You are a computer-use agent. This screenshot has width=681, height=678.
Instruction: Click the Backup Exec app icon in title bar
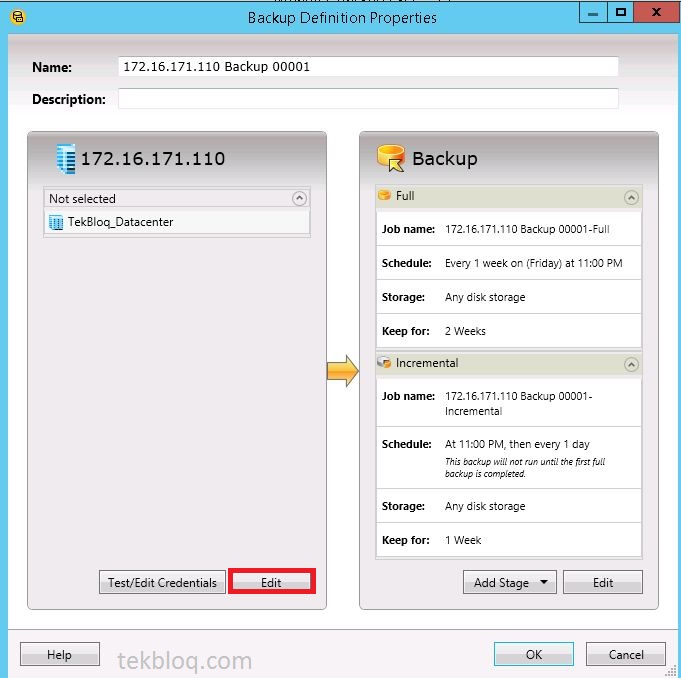click(18, 17)
